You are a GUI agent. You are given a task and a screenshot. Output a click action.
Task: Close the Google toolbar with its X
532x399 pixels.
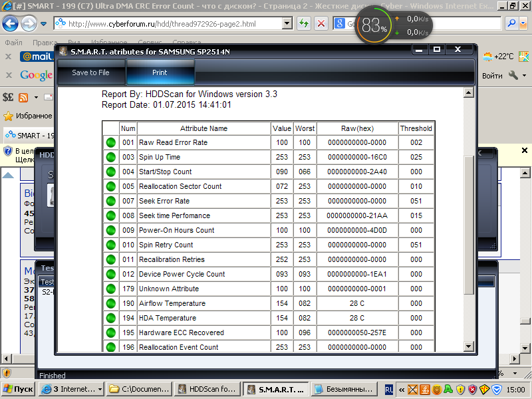click(9, 75)
